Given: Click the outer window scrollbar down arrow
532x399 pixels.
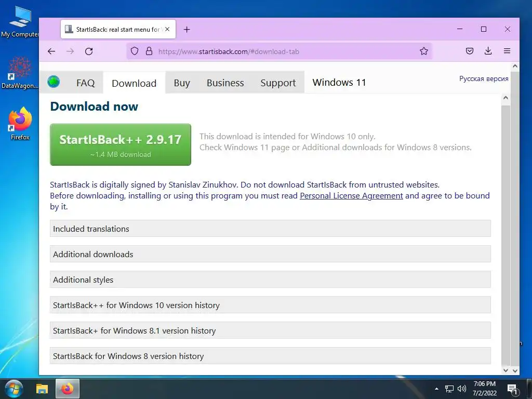Looking at the screenshot, I should 515,370.
